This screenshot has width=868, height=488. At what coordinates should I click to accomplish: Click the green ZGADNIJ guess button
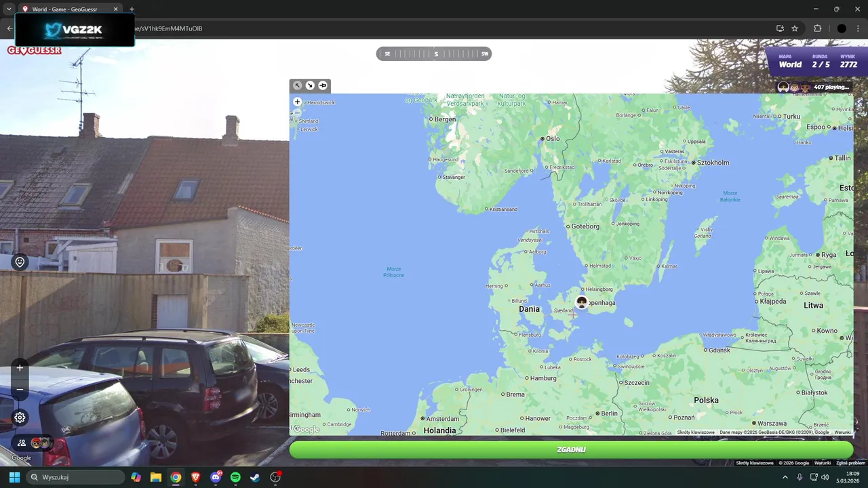pos(571,449)
